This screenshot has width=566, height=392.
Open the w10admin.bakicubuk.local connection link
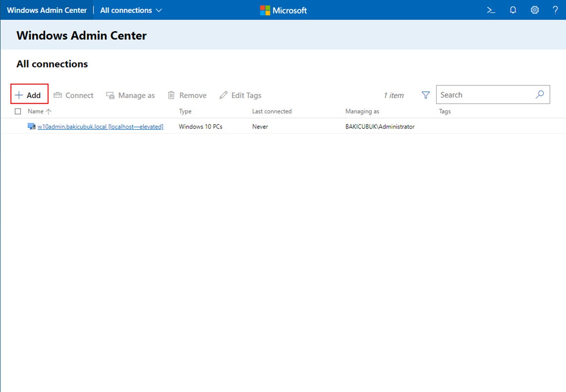coord(100,127)
